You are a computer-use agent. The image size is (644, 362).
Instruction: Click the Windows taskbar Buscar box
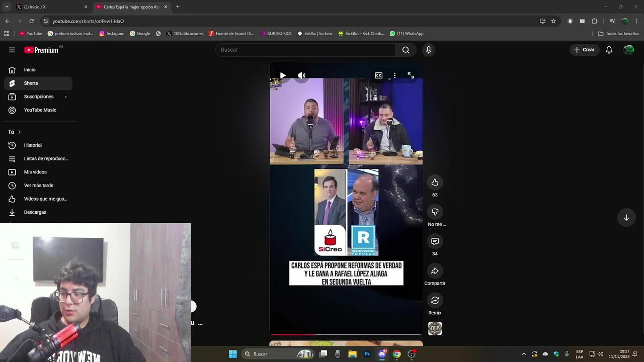point(278,354)
